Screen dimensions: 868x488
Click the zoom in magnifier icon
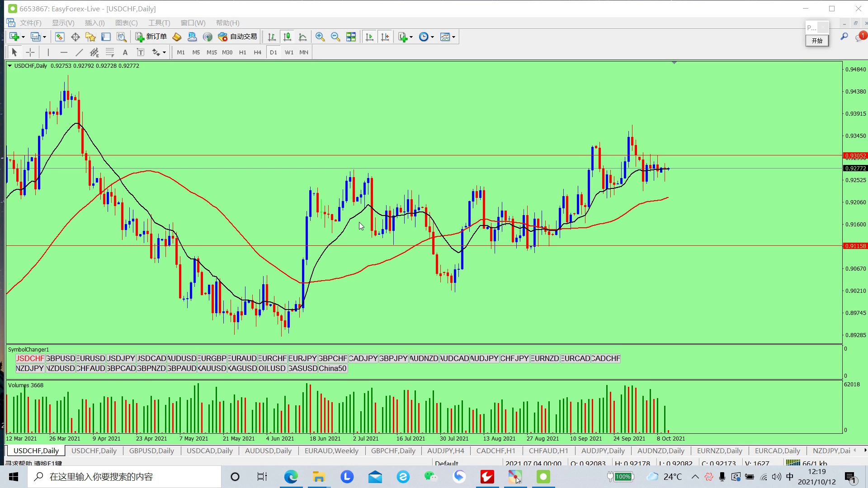click(x=320, y=37)
